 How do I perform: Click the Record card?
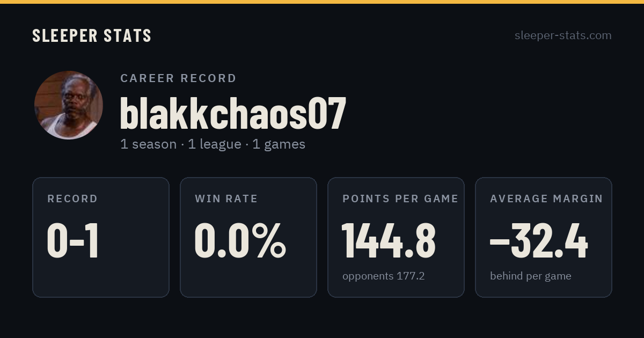coord(101,237)
